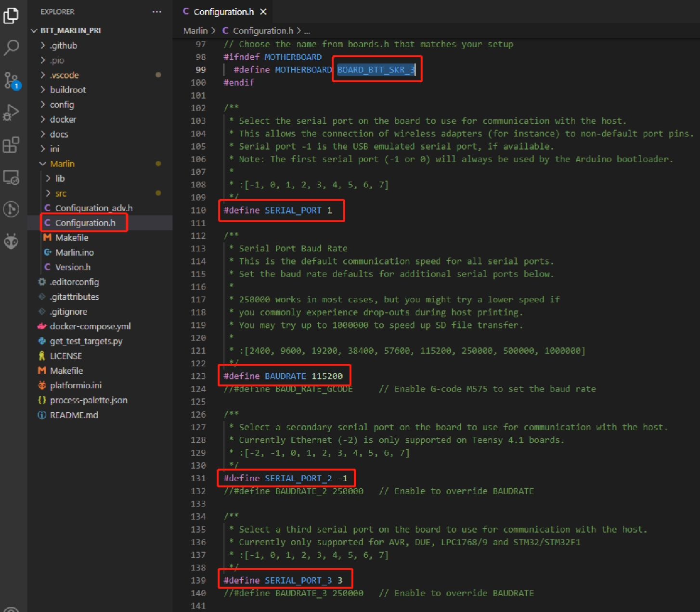
Task: Expand the src folder
Action: [x=61, y=193]
